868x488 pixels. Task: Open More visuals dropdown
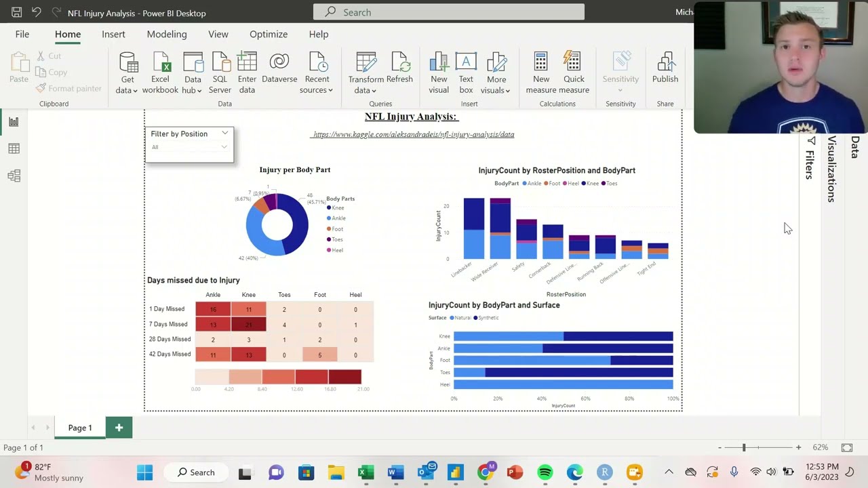click(x=507, y=91)
